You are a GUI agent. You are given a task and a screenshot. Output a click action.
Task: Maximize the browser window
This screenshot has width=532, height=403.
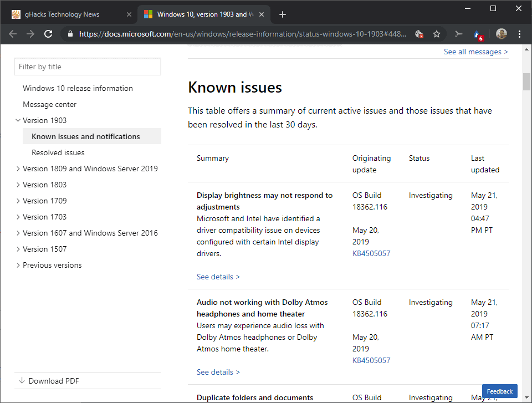point(493,8)
